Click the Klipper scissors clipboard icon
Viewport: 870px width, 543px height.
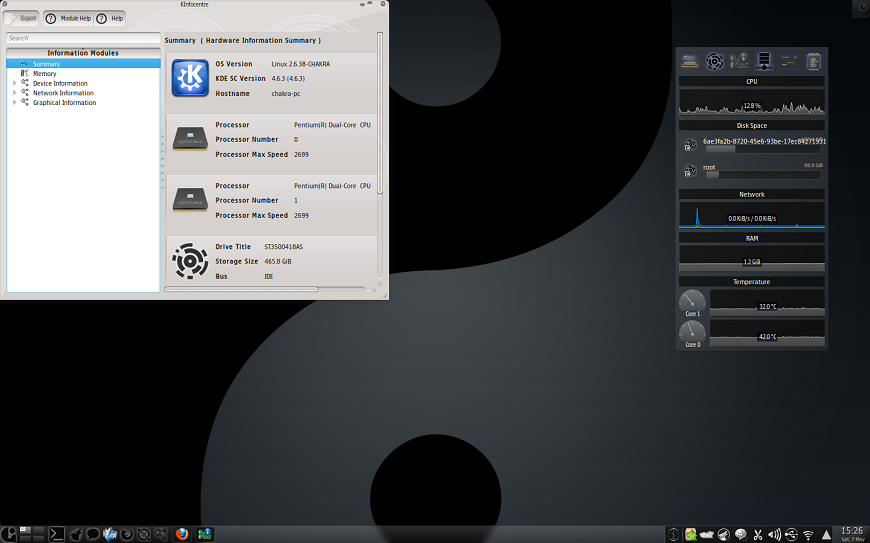[758, 534]
